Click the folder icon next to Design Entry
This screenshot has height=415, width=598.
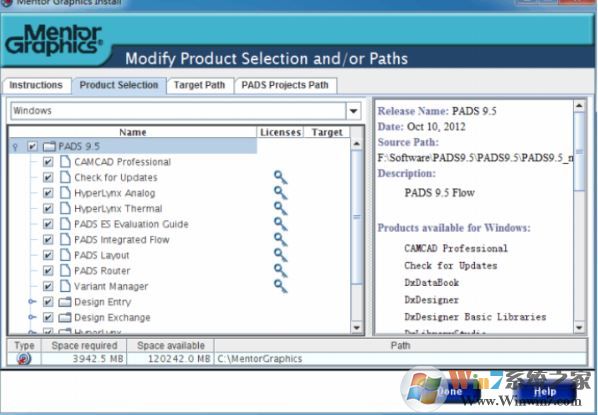tap(65, 302)
